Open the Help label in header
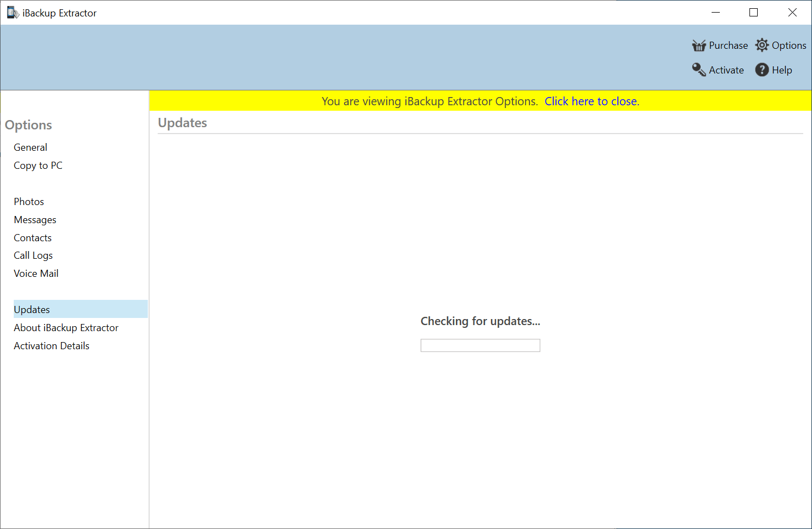 pos(782,70)
